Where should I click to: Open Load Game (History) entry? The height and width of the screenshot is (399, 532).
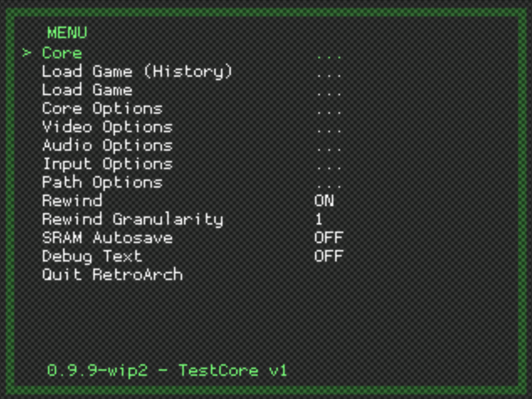coord(137,72)
